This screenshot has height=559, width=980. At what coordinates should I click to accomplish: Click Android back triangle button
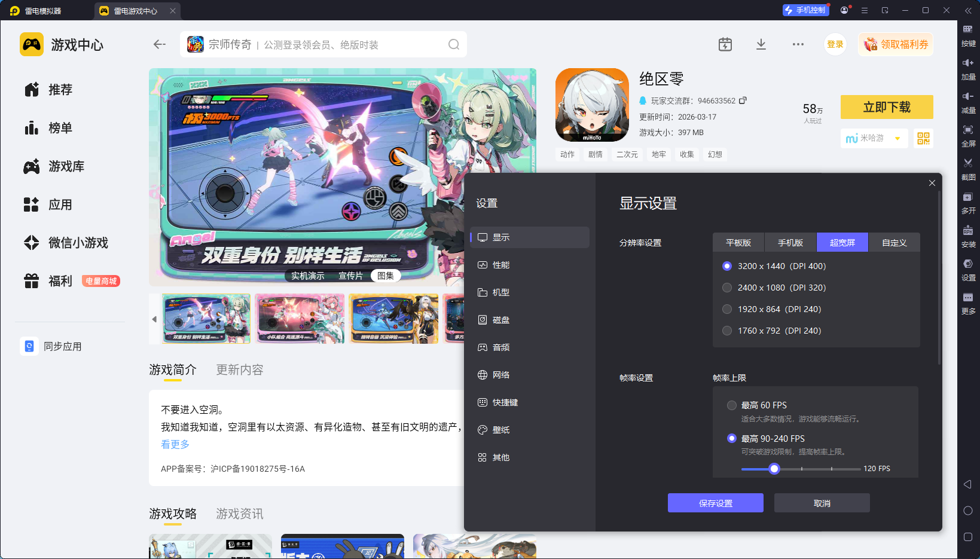(x=967, y=484)
